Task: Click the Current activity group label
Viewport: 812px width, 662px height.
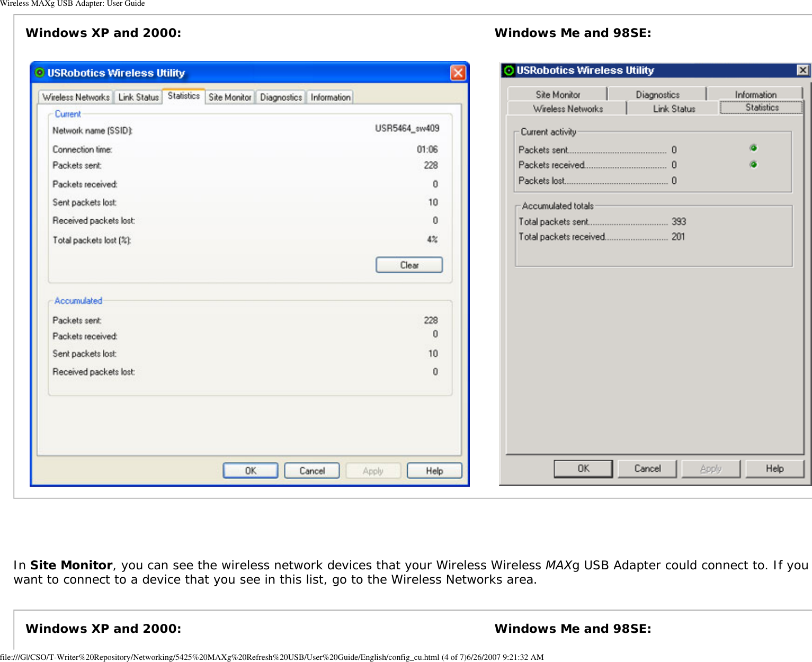Action: click(548, 132)
